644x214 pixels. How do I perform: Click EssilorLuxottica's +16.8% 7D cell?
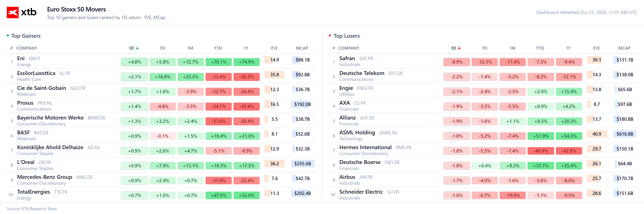point(162,77)
